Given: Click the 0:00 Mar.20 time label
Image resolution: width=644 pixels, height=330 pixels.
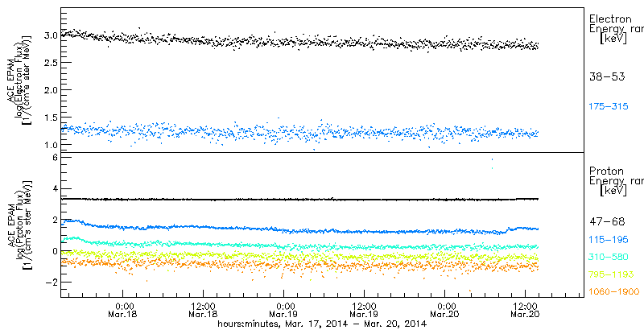Looking at the screenshot, I should coord(445,311).
